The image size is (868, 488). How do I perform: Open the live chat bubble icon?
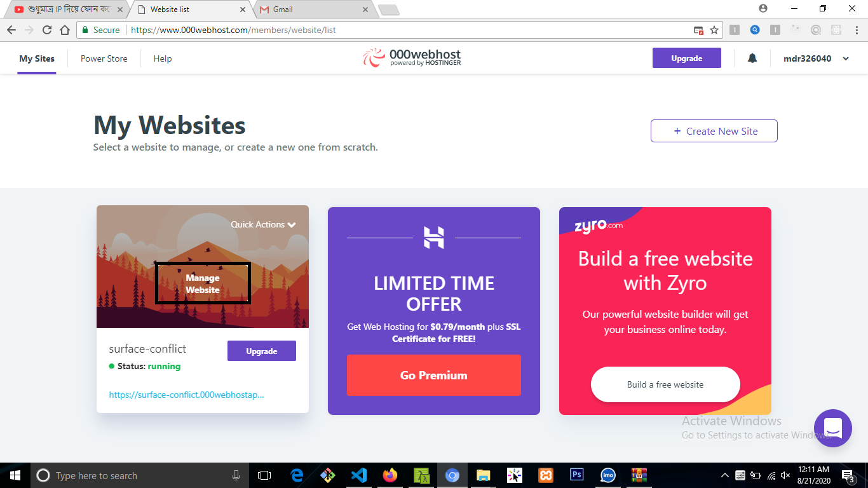pos(833,428)
